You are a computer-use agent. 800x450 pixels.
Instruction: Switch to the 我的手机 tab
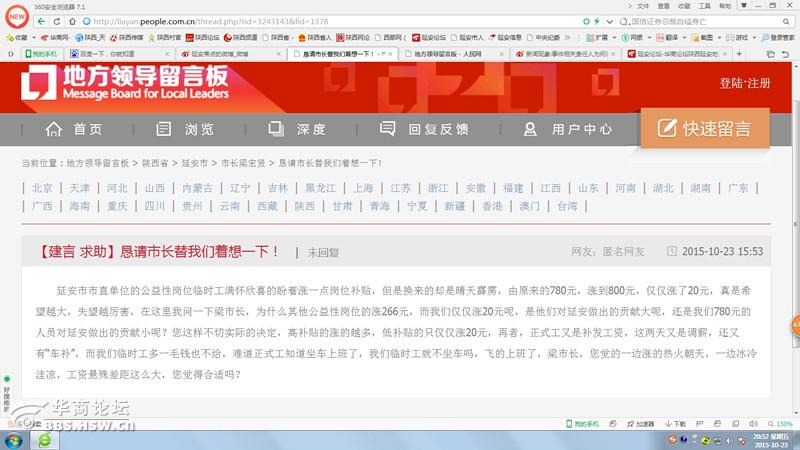[45, 53]
